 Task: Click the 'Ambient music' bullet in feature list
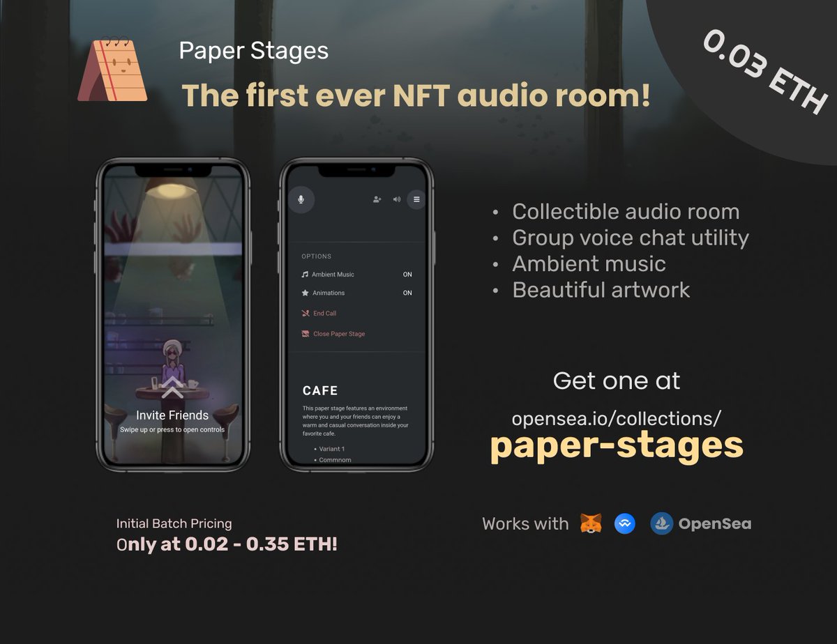(x=589, y=263)
